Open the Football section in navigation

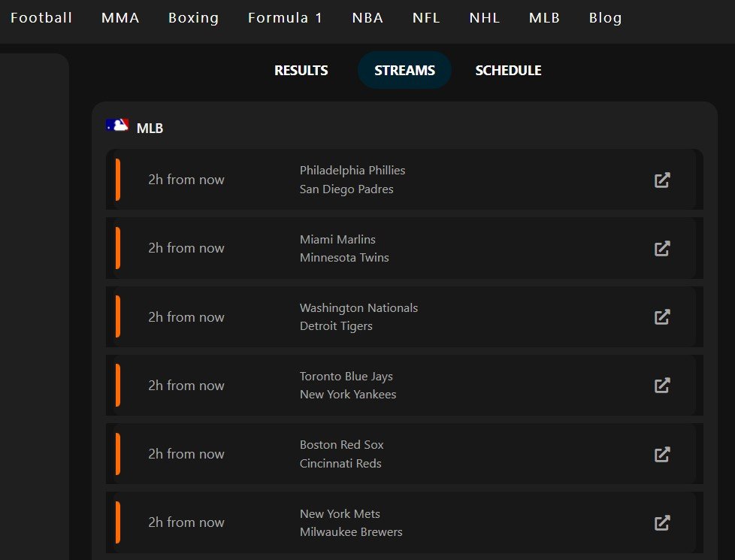coord(41,18)
